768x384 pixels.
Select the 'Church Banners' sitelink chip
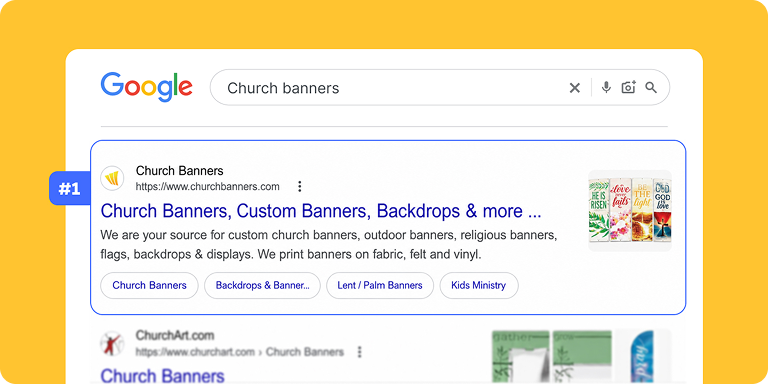point(149,286)
